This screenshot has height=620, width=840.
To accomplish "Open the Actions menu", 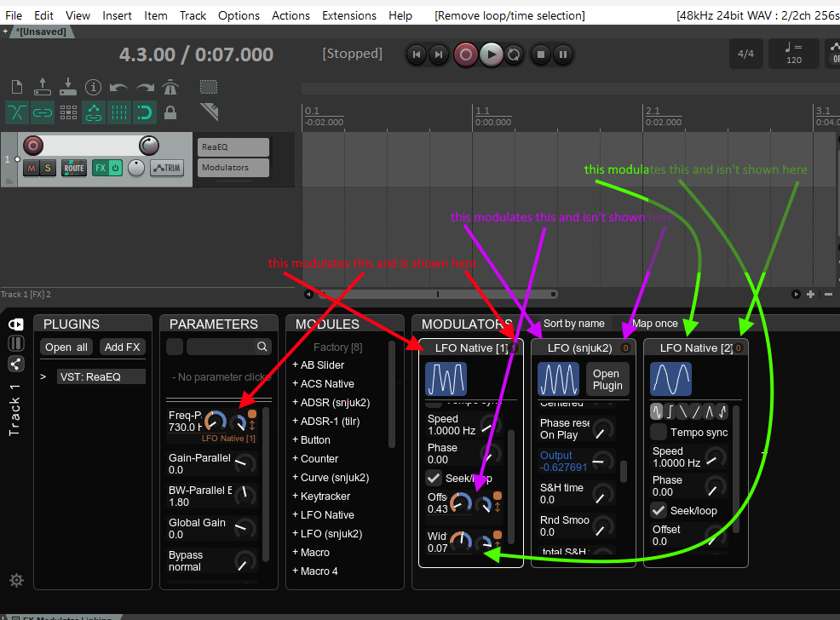I will click(291, 15).
